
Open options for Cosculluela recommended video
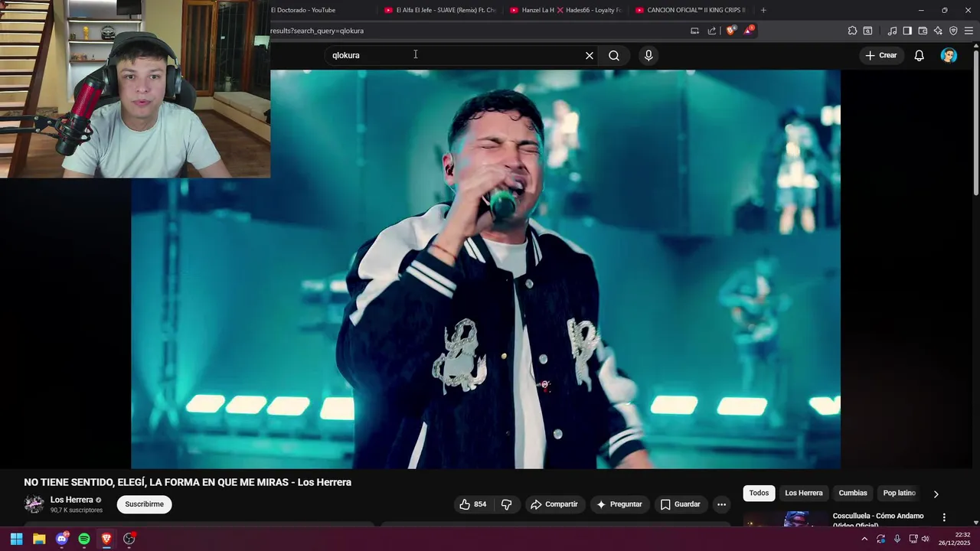944,518
